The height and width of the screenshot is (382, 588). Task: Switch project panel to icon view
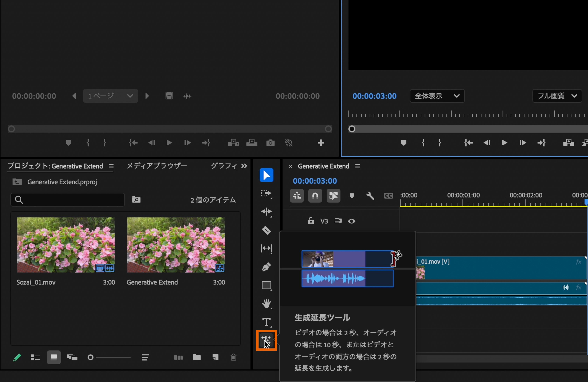(54, 357)
